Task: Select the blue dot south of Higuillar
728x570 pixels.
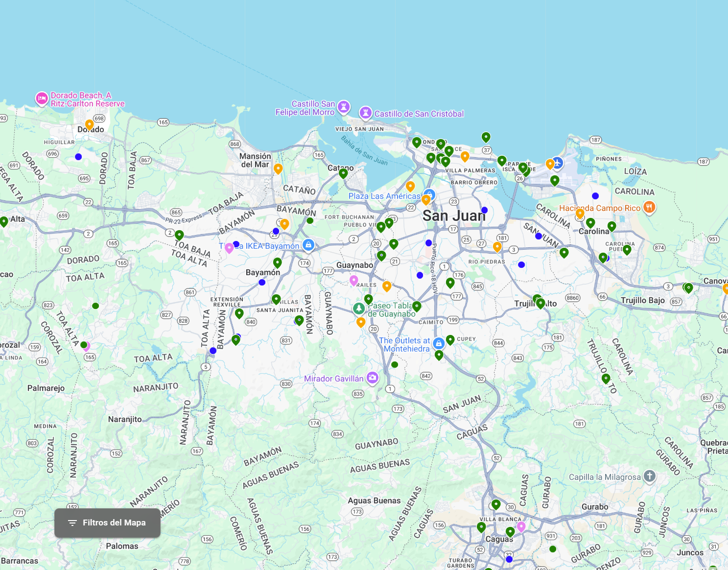Action: pos(78,157)
